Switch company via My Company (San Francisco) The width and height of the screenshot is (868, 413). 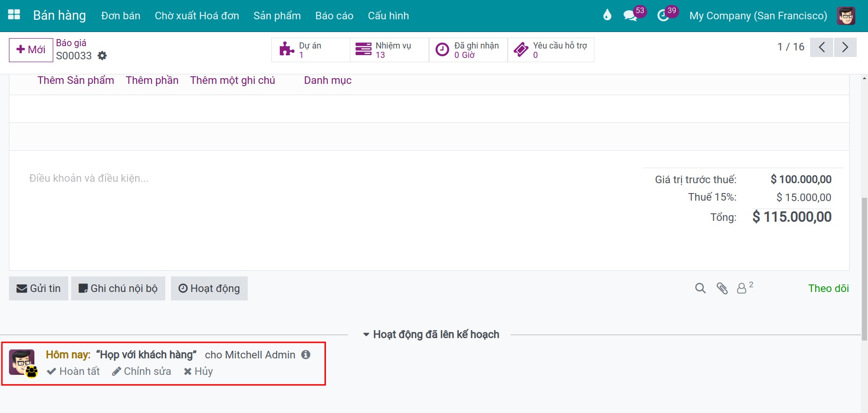click(758, 16)
